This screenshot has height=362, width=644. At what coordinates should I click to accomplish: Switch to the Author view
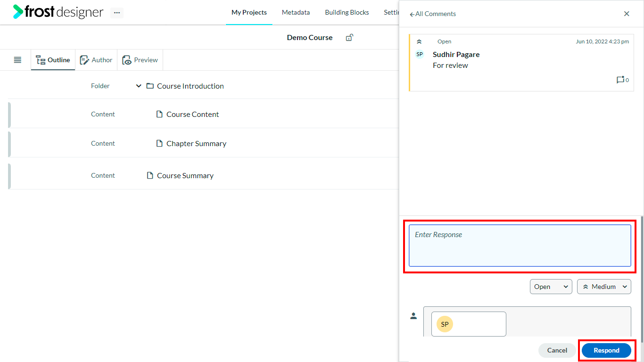point(96,60)
